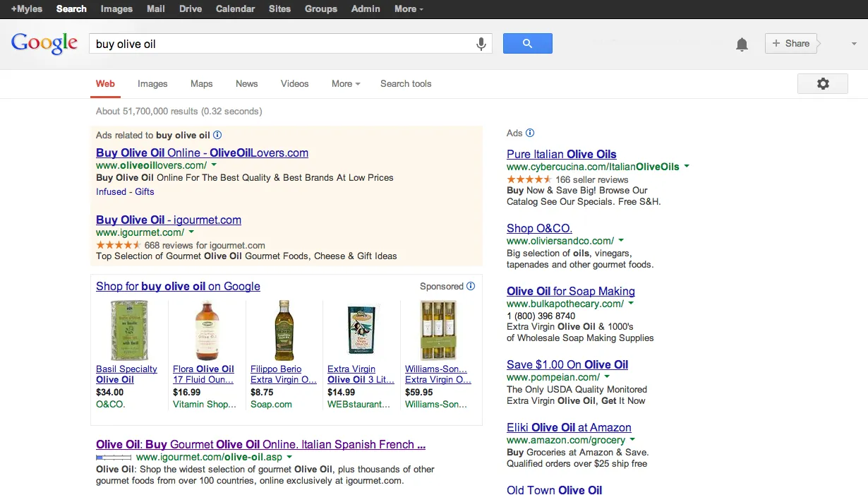Click the microphone voice search icon
Image resolution: width=868 pixels, height=495 pixels.
(481, 44)
